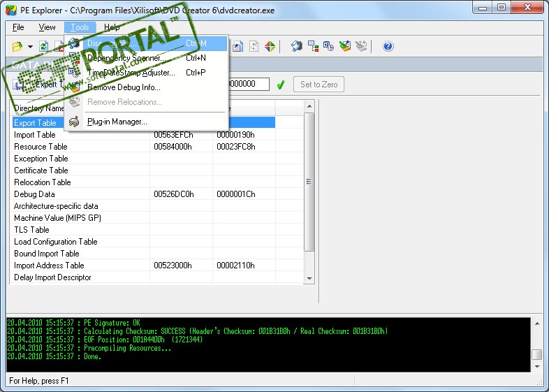Click the directory list scroll-down arrow
Viewport: 549px width, 392px height.
pos(309,279)
